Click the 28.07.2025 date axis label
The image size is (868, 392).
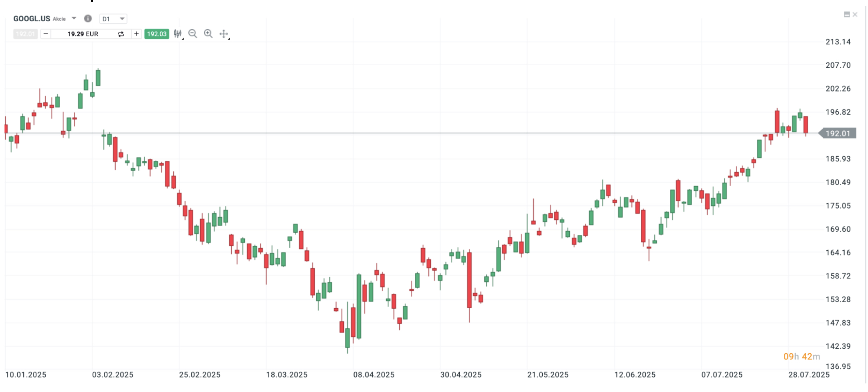809,374
